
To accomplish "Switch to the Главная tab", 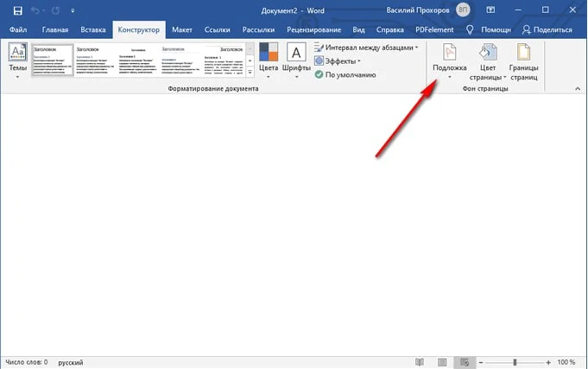I will coord(55,29).
